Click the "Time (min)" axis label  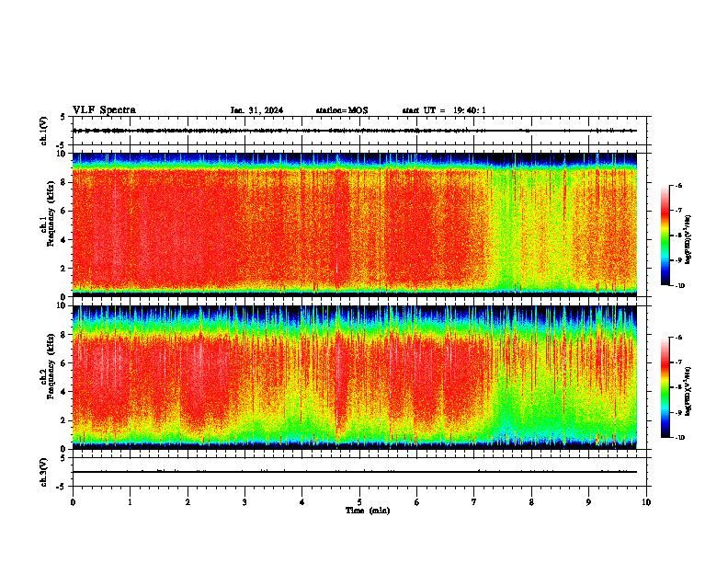pos(368,511)
